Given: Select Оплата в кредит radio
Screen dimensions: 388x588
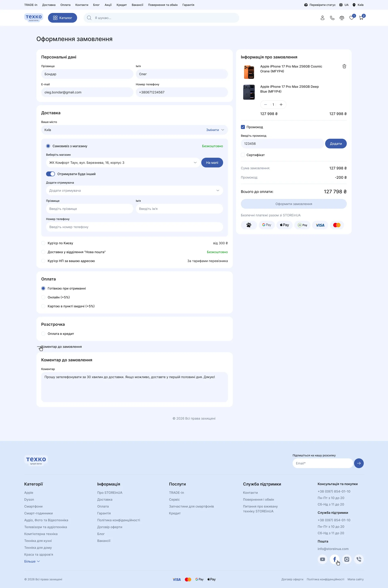Looking at the screenshot, I should 43,334.
